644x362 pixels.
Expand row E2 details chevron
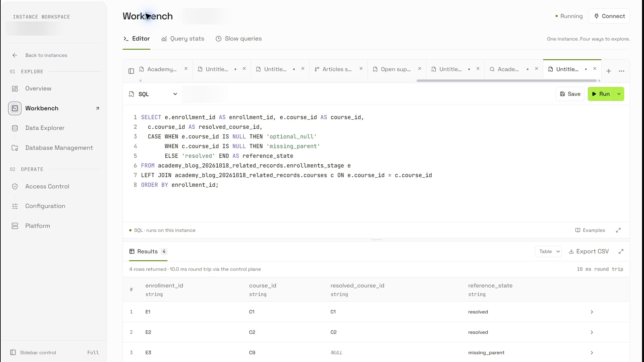[x=592, y=333]
